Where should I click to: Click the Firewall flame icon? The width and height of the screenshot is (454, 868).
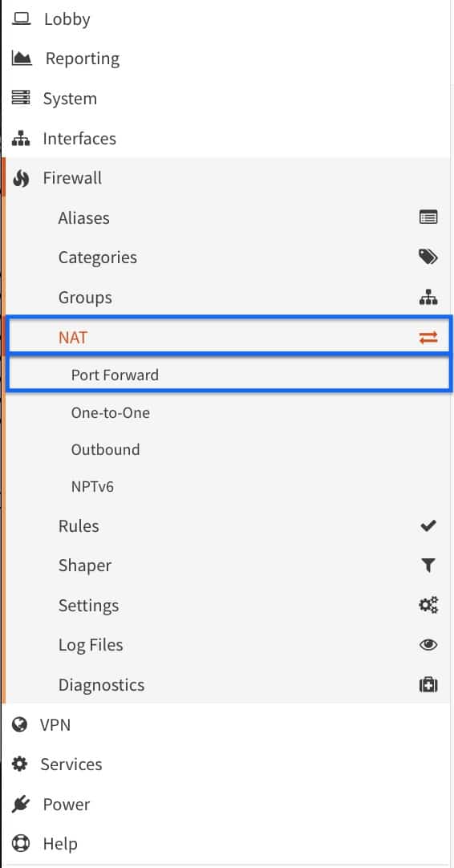(x=21, y=178)
